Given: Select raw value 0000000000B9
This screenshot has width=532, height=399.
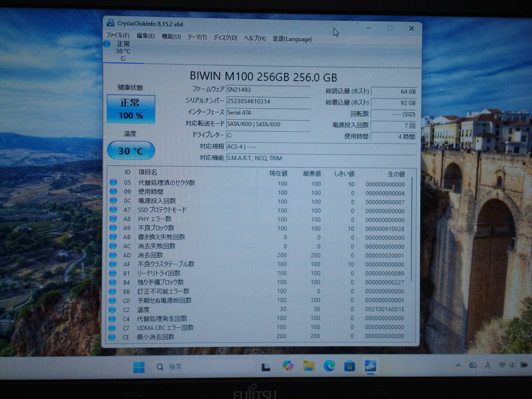Looking at the screenshot, I should click(x=385, y=274).
